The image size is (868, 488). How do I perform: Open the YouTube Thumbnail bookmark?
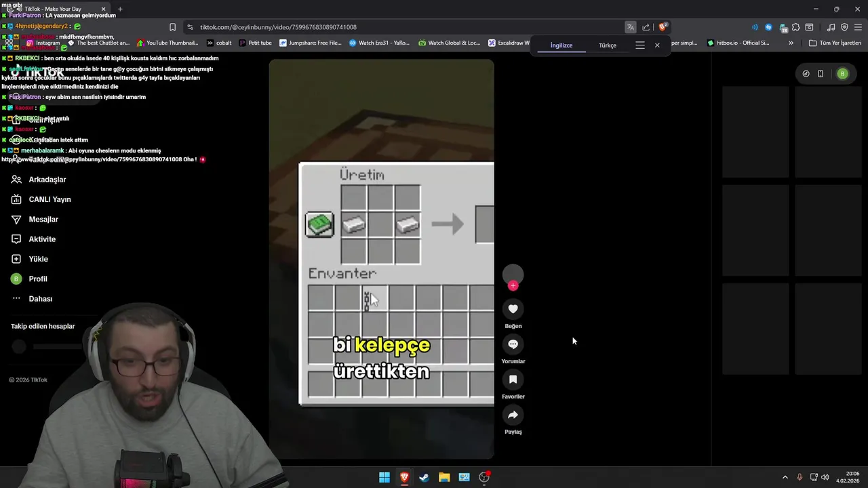tap(167, 43)
